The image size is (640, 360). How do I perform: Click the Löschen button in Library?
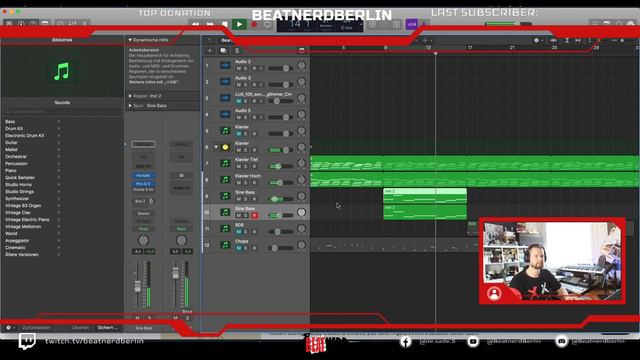tap(80, 328)
